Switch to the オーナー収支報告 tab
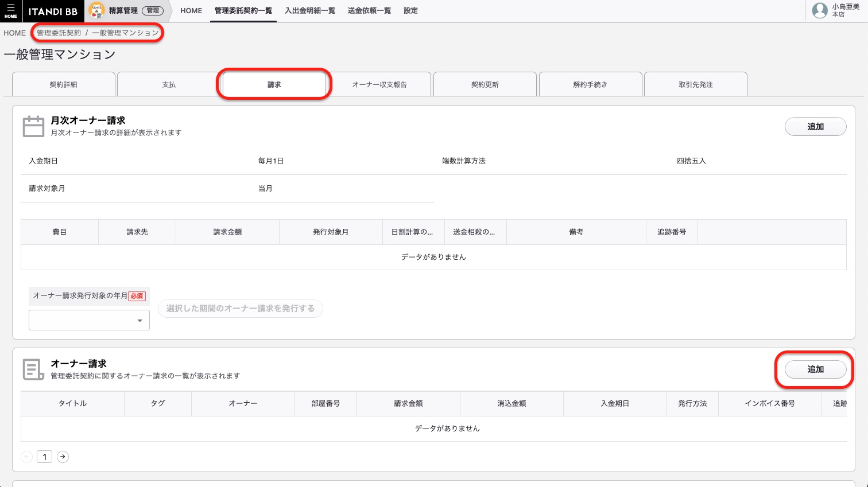The image size is (868, 487). pyautogui.click(x=379, y=84)
